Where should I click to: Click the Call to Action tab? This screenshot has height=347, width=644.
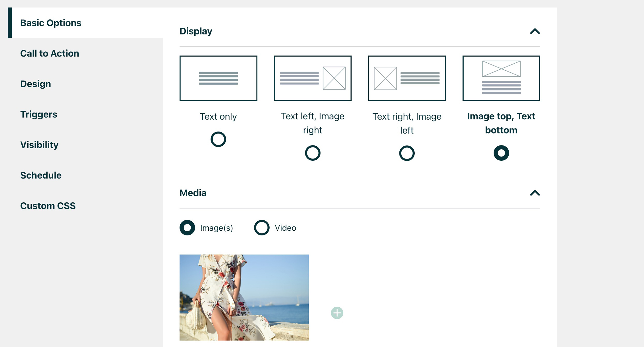pyautogui.click(x=49, y=53)
